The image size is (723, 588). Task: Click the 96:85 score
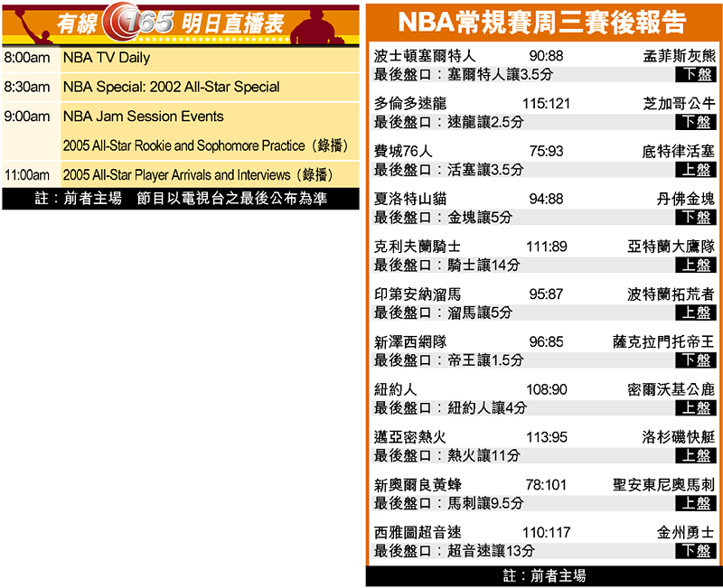(547, 342)
